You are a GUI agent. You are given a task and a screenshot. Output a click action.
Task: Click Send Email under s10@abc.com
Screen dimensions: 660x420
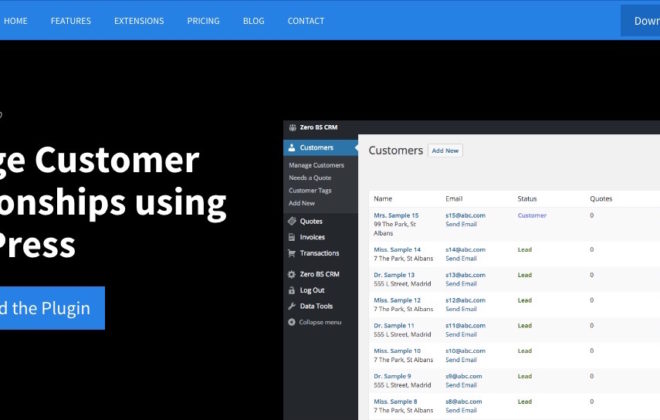(461, 360)
